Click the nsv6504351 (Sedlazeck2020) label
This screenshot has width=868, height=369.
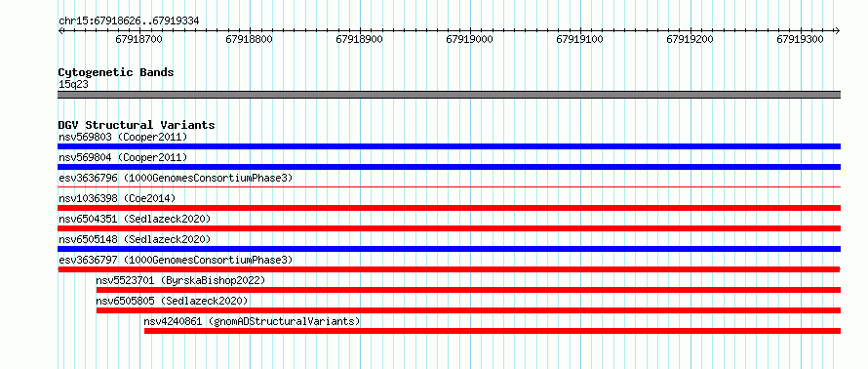[x=135, y=219]
